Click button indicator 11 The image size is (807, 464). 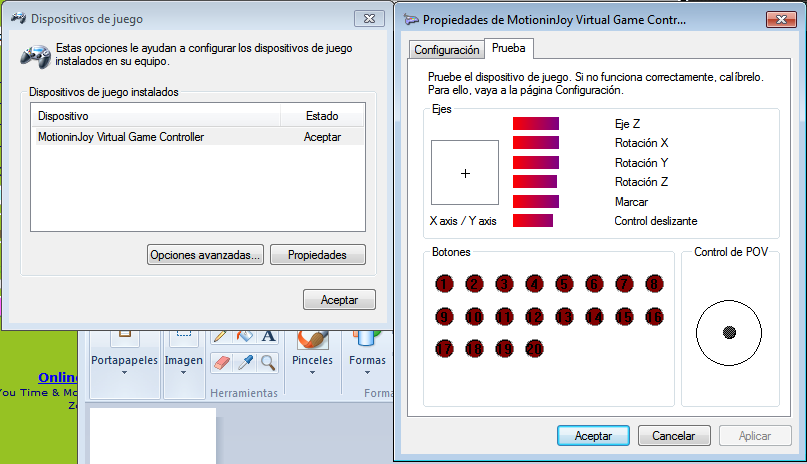click(504, 316)
